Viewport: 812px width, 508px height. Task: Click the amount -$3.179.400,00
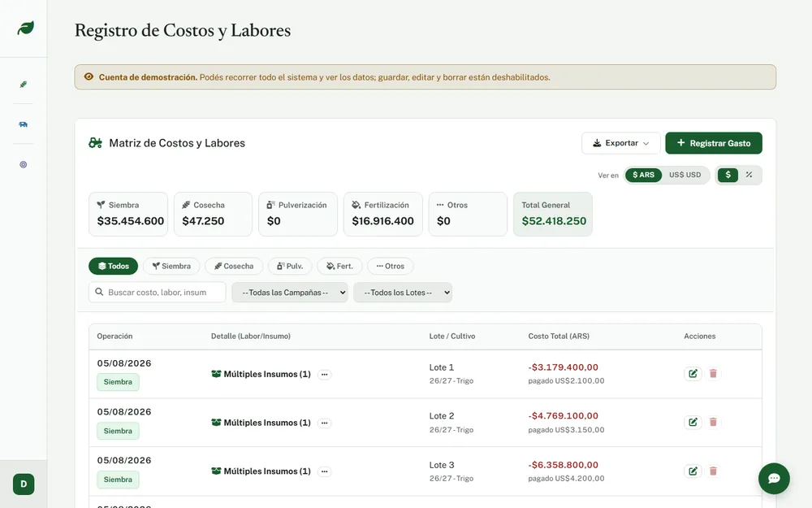(563, 367)
